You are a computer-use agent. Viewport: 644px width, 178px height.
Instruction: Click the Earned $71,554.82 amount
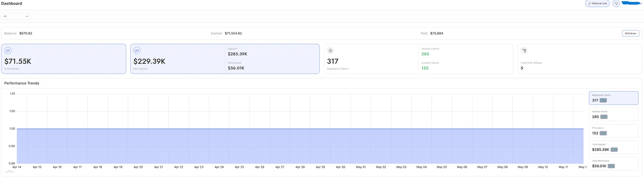coord(233,34)
